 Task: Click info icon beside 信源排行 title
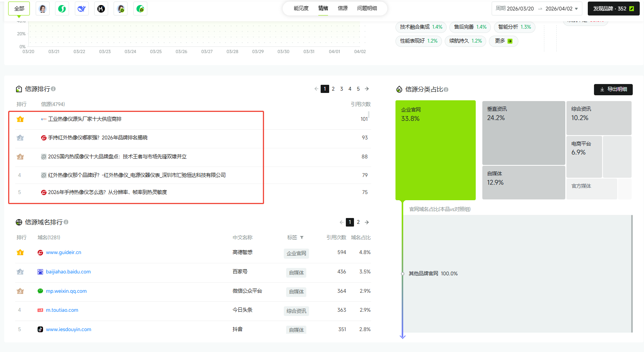point(54,89)
